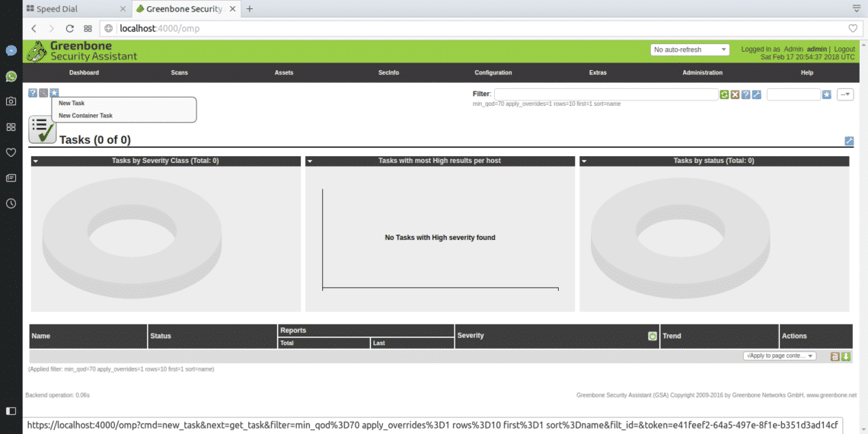868x434 pixels.
Task: Reset the filter with the X icon
Action: pos(736,94)
